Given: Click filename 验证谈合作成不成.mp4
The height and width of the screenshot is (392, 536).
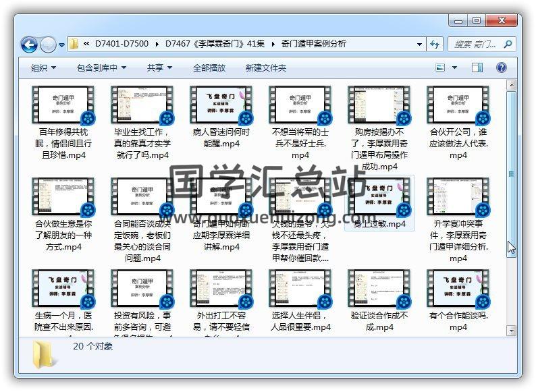Looking at the screenshot, I should [379, 321].
